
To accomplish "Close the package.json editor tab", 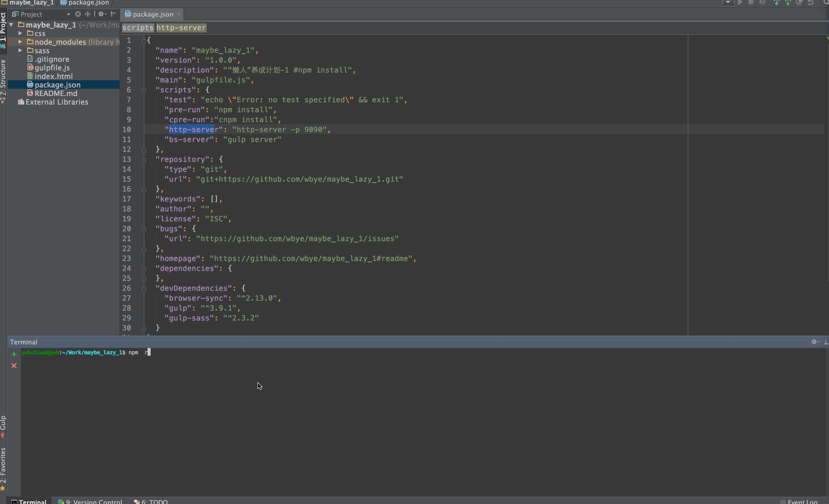I will [179, 14].
